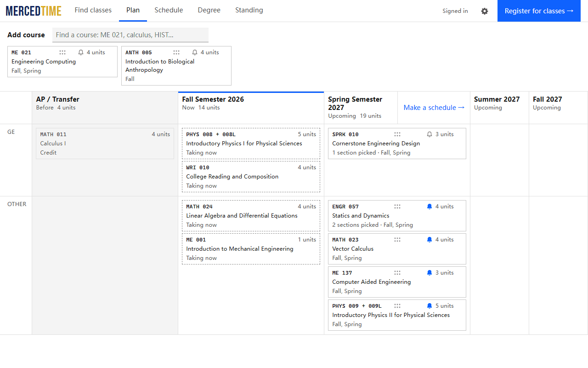588x368 pixels.
Task: Grab the drag handle on MATH 023 card
Action: 397,240
